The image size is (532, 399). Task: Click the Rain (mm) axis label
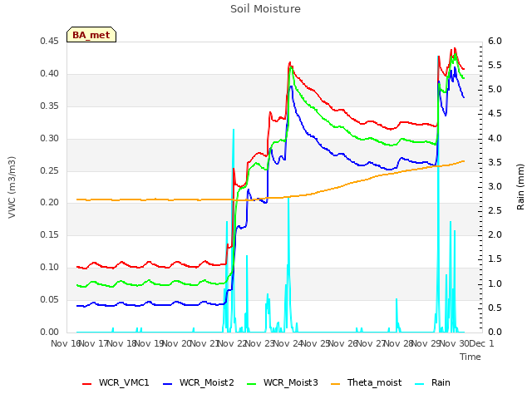tap(520, 187)
